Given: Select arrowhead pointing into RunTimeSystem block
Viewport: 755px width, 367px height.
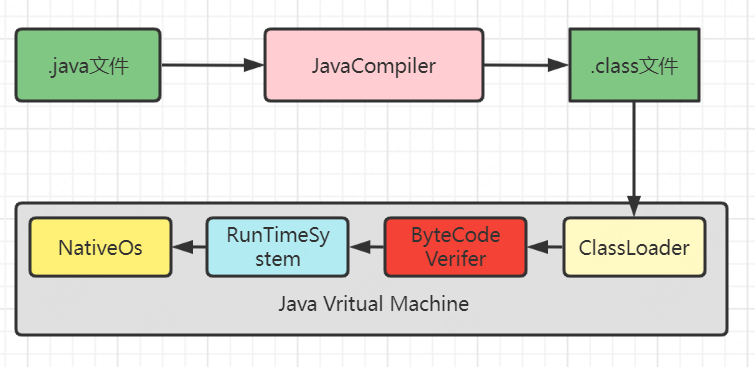Looking at the screenshot, I should [359, 248].
